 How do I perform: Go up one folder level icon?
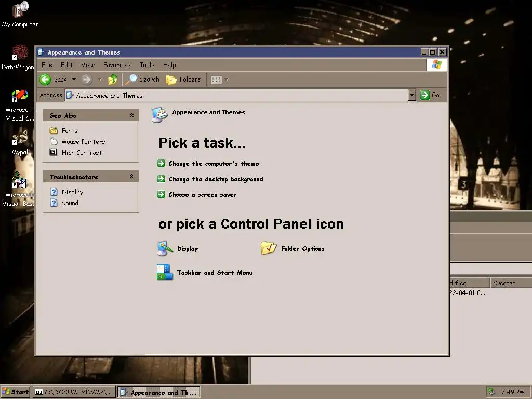click(113, 79)
